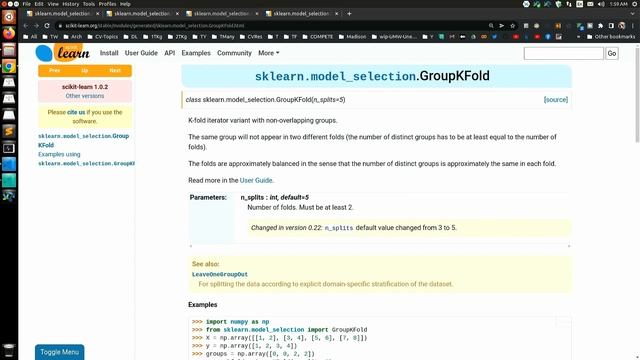Click the page vertical scrollbar

[x=637, y=94]
